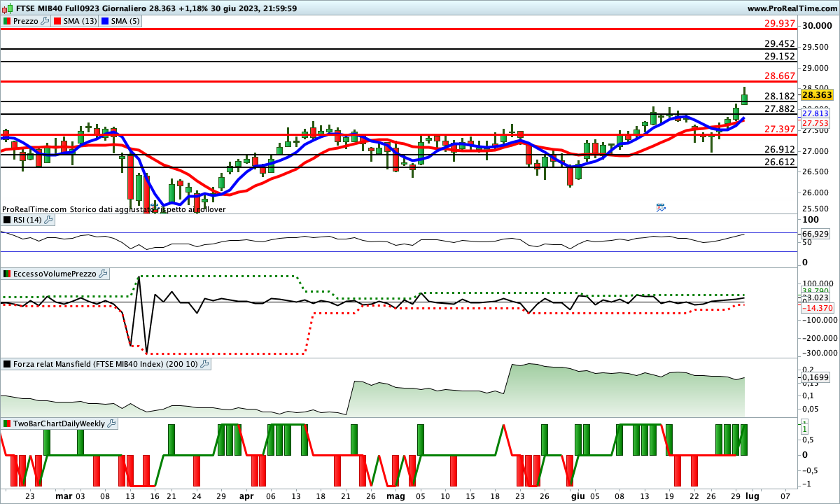840x504 pixels.
Task: Click the last green candlestick near 28.363
Action: click(x=744, y=97)
